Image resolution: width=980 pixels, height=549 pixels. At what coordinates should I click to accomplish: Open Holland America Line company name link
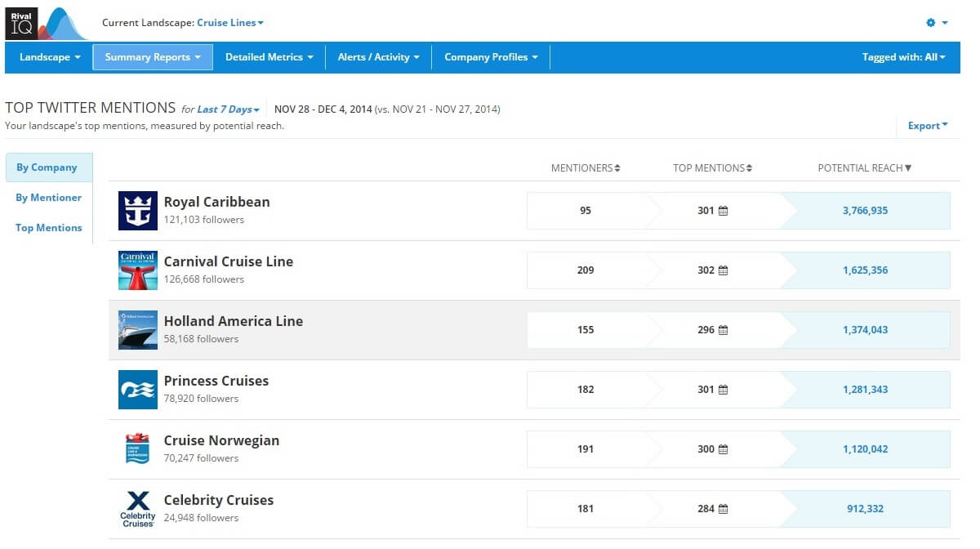tap(234, 321)
